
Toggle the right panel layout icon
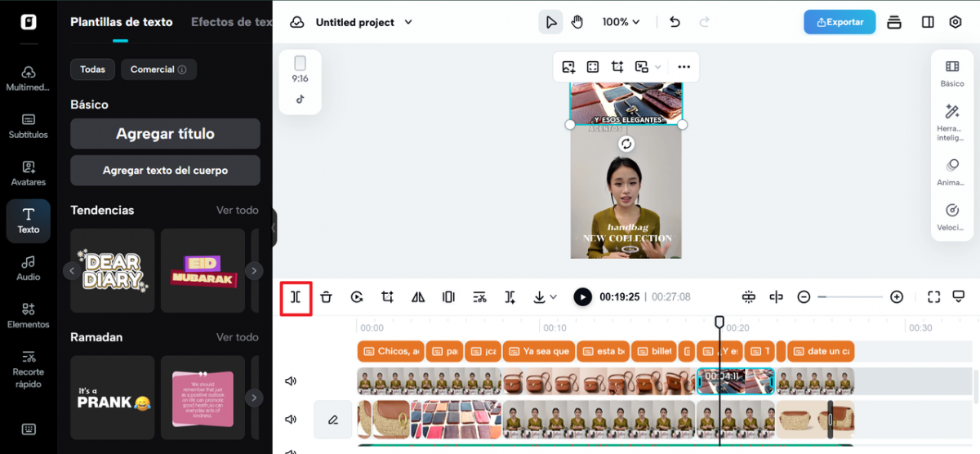[928, 22]
